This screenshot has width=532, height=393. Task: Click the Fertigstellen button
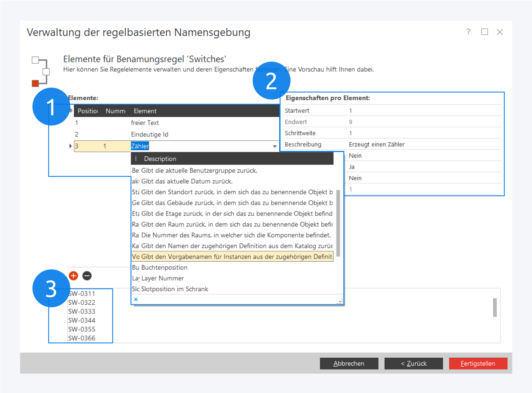pyautogui.click(x=478, y=363)
